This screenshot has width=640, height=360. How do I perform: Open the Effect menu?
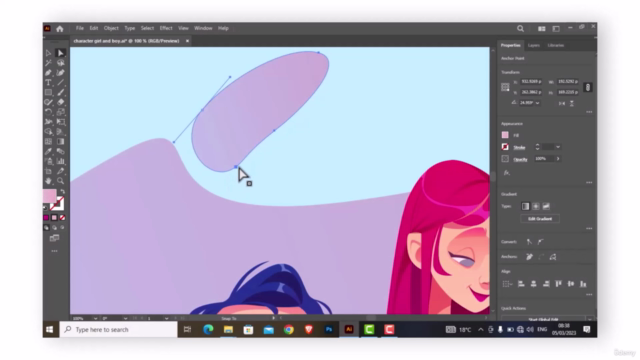(x=166, y=28)
